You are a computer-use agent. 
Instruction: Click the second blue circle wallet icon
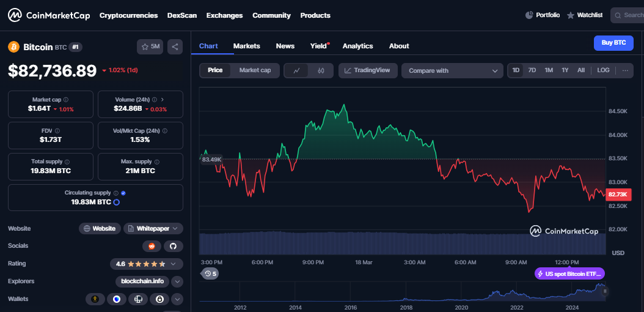point(117,299)
